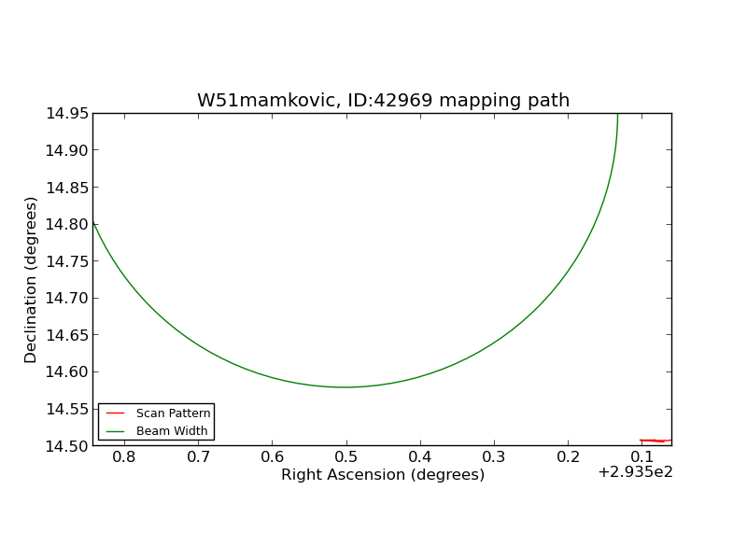This screenshot has height=560, width=747.
Task: Click the red scan pattern trace in plot
Action: pyautogui.click(x=655, y=441)
